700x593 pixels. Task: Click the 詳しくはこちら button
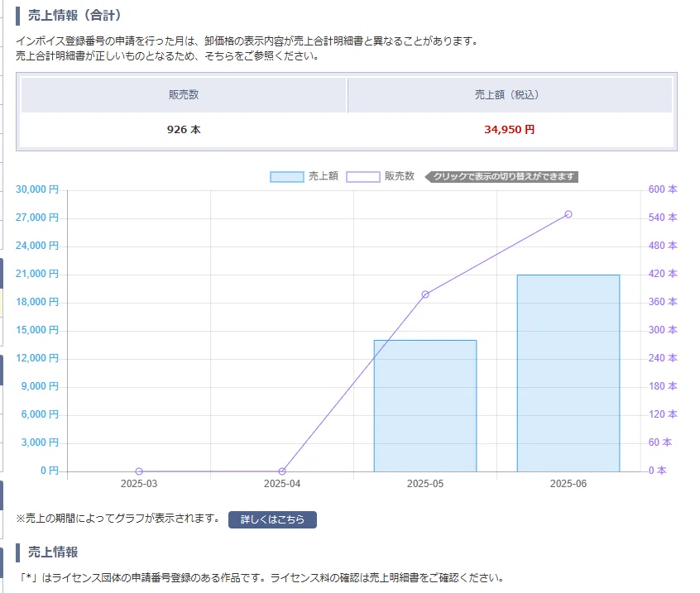[272, 519]
